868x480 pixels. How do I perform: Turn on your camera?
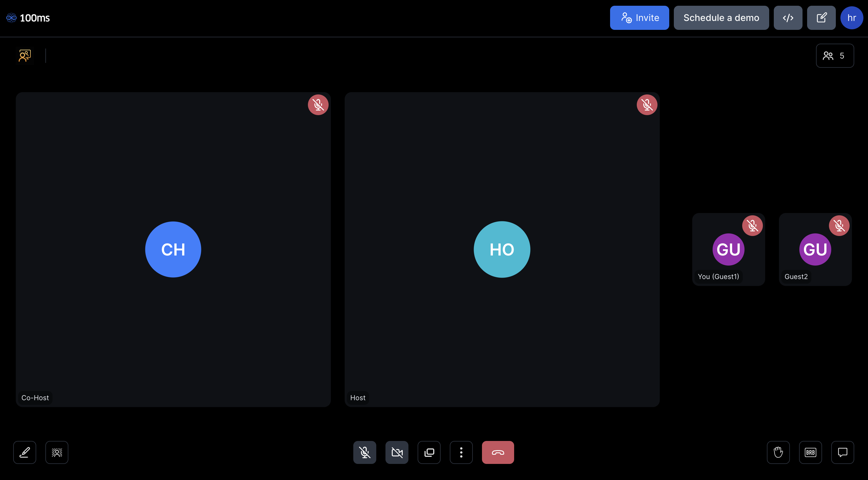pyautogui.click(x=397, y=452)
